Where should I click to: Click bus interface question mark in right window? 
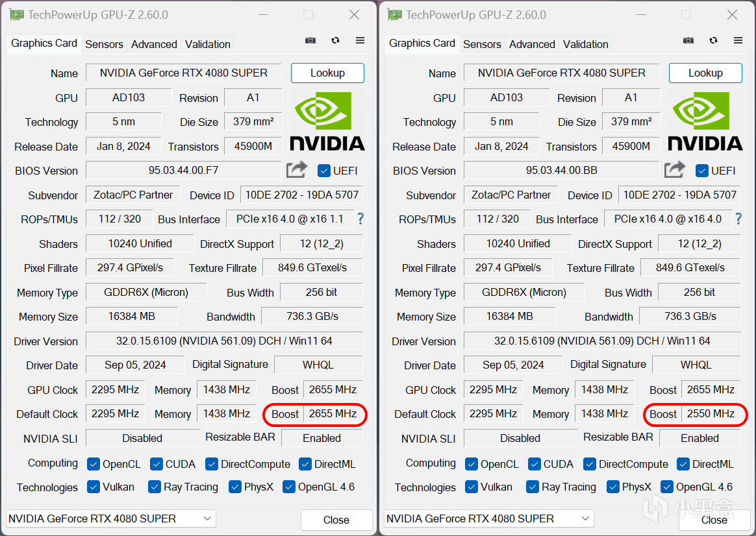[738, 219]
